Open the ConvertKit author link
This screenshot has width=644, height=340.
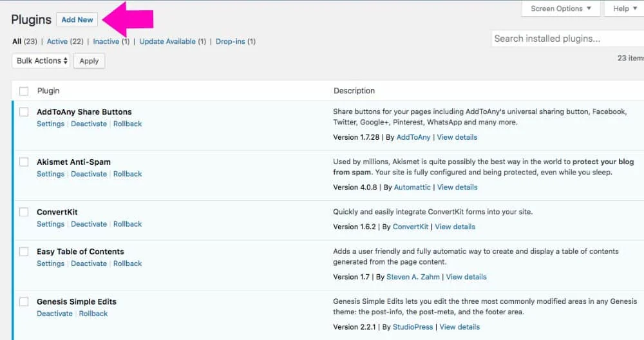click(410, 227)
